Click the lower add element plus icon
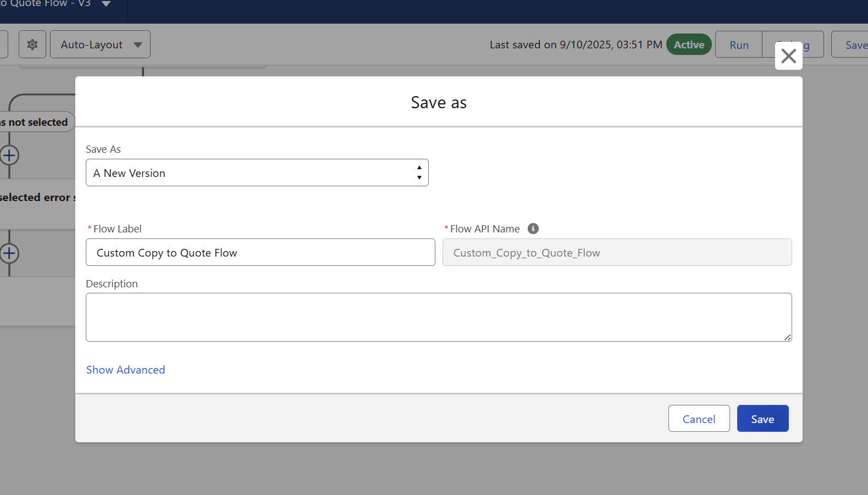Image resolution: width=868 pixels, height=495 pixels. click(9, 253)
